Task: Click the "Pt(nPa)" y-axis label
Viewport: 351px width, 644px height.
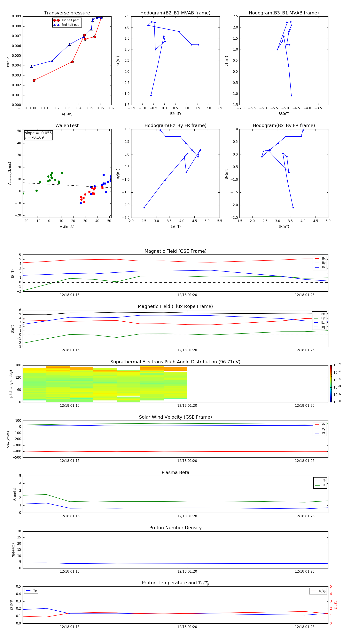Action: click(x=8, y=61)
